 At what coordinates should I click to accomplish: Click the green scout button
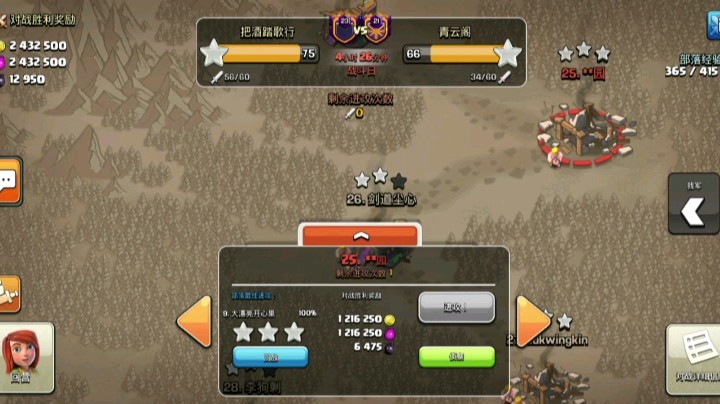pyautogui.click(x=457, y=357)
